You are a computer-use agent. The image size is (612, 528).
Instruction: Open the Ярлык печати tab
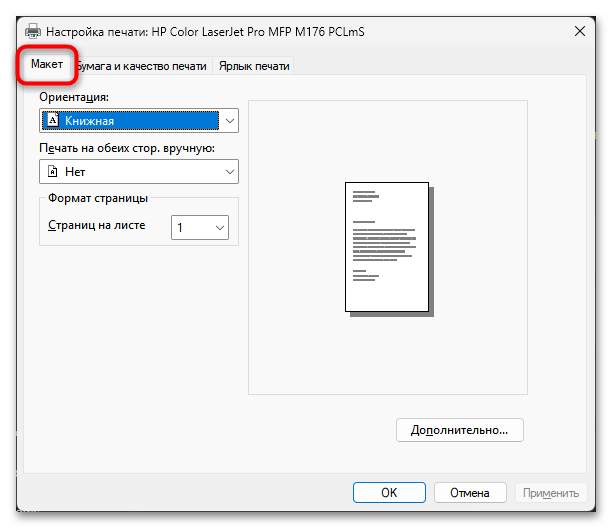(254, 66)
